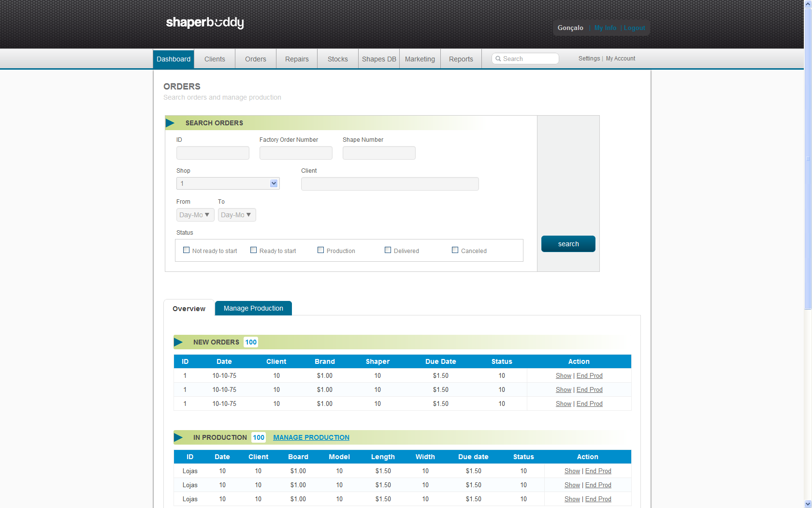Click the New Orders 100 count badge
The width and height of the screenshot is (812, 508).
251,342
